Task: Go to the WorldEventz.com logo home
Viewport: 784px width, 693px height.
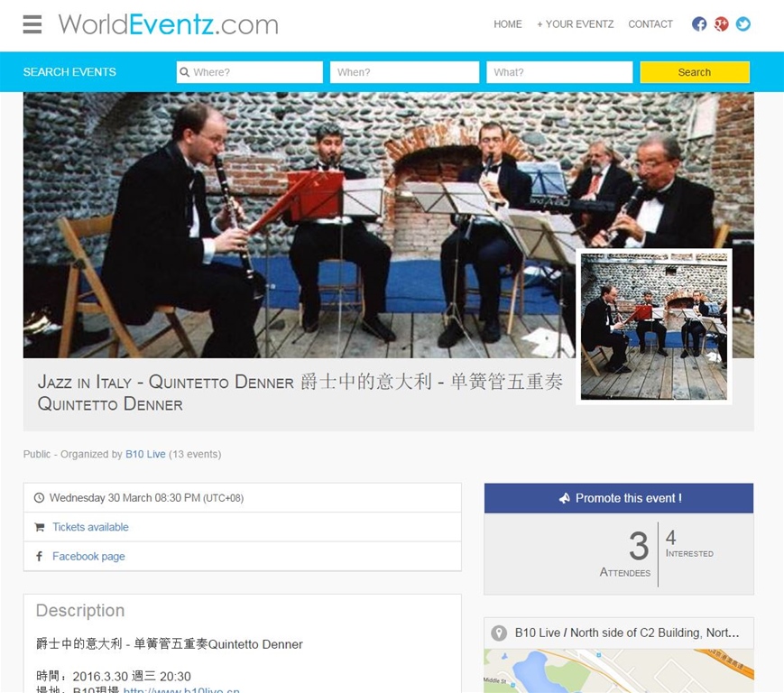Action: tap(168, 24)
